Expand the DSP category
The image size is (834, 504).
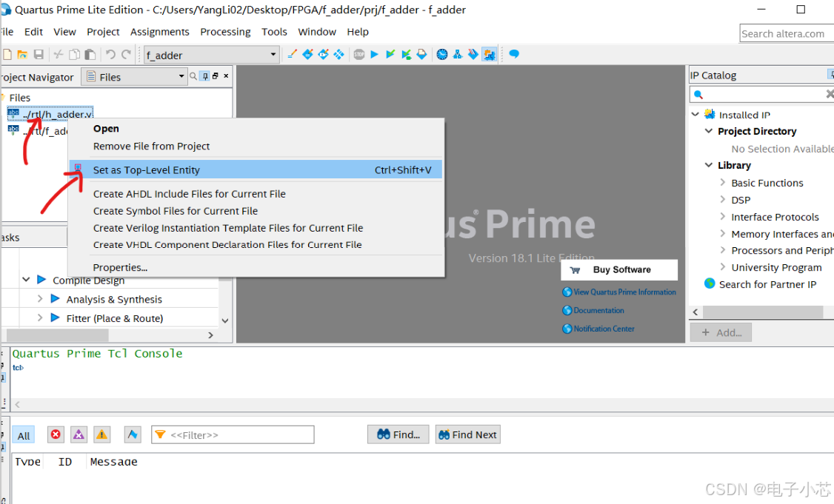point(722,199)
